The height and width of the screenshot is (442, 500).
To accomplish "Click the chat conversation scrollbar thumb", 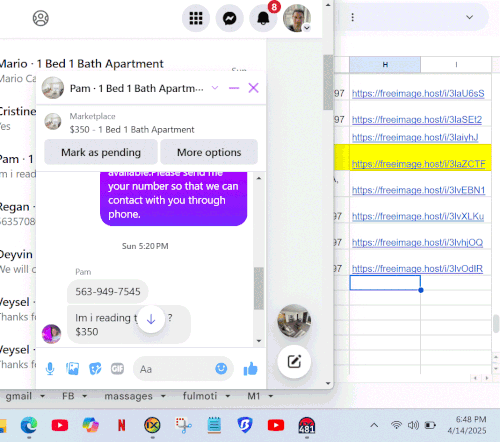I will (259, 288).
